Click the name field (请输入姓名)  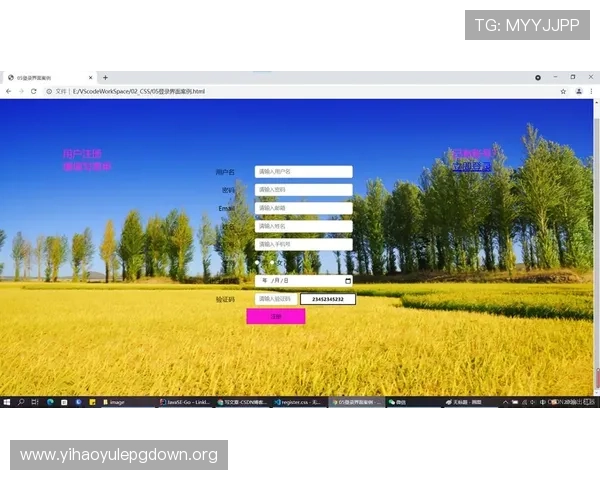pos(303,226)
